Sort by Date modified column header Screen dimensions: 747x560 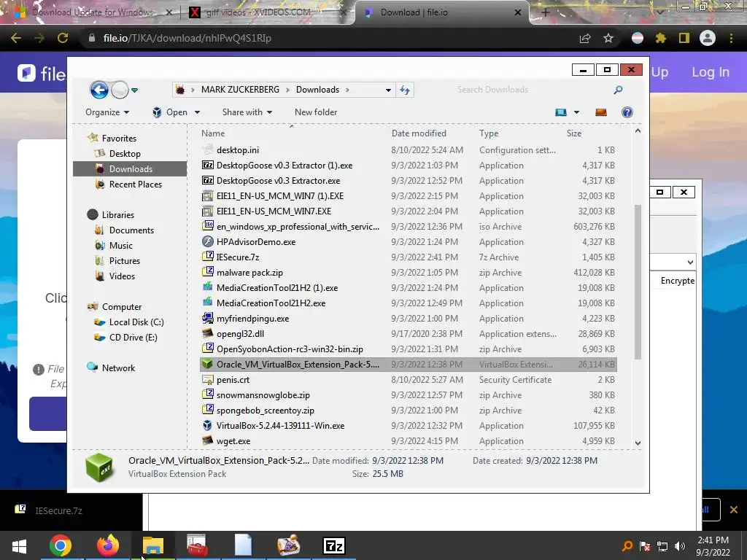(419, 133)
